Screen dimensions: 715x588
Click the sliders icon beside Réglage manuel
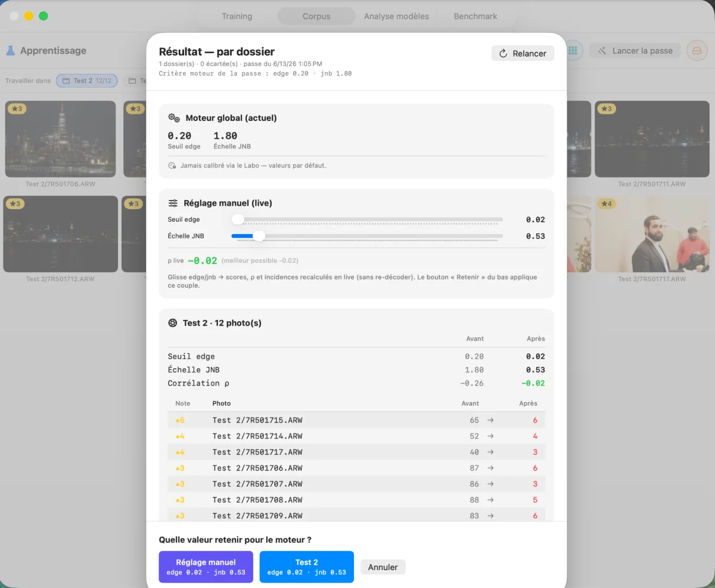point(173,203)
